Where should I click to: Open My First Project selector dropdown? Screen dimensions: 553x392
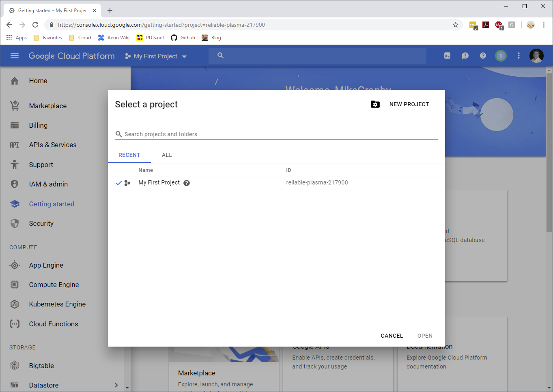pyautogui.click(x=156, y=56)
